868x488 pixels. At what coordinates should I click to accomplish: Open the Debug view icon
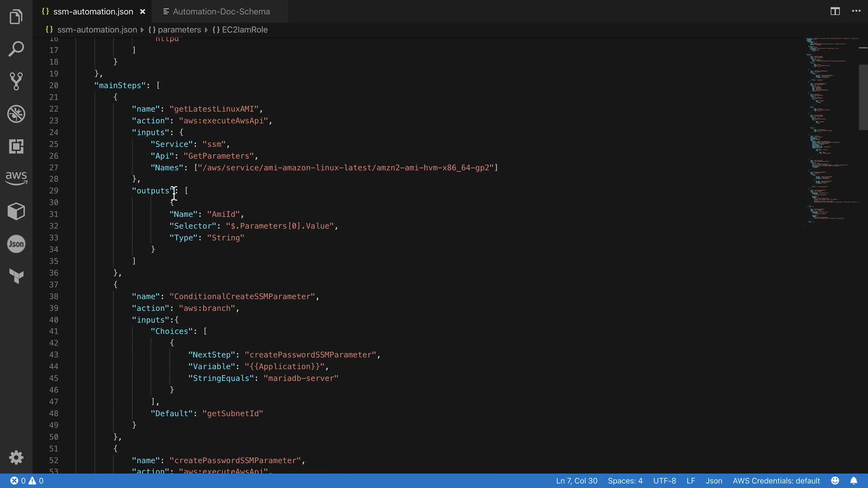[x=16, y=114]
